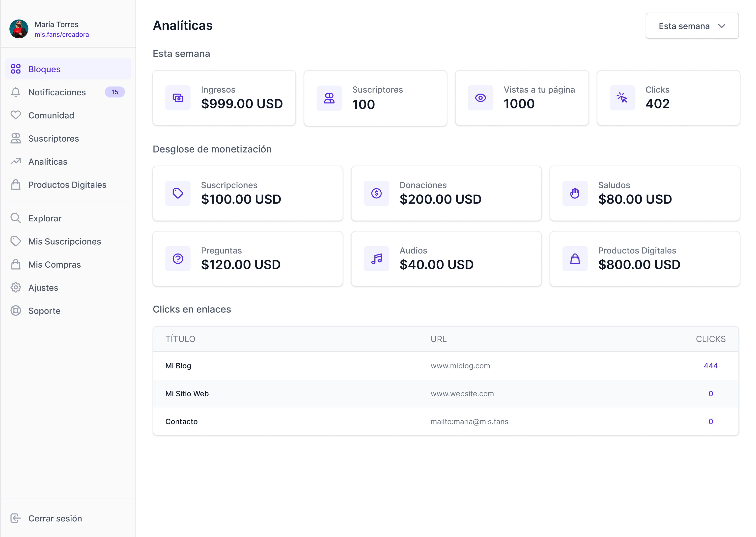Viewport: 756px width, 537px height.
Task: Click the Soporte lifebuoy icon
Action: [16, 311]
